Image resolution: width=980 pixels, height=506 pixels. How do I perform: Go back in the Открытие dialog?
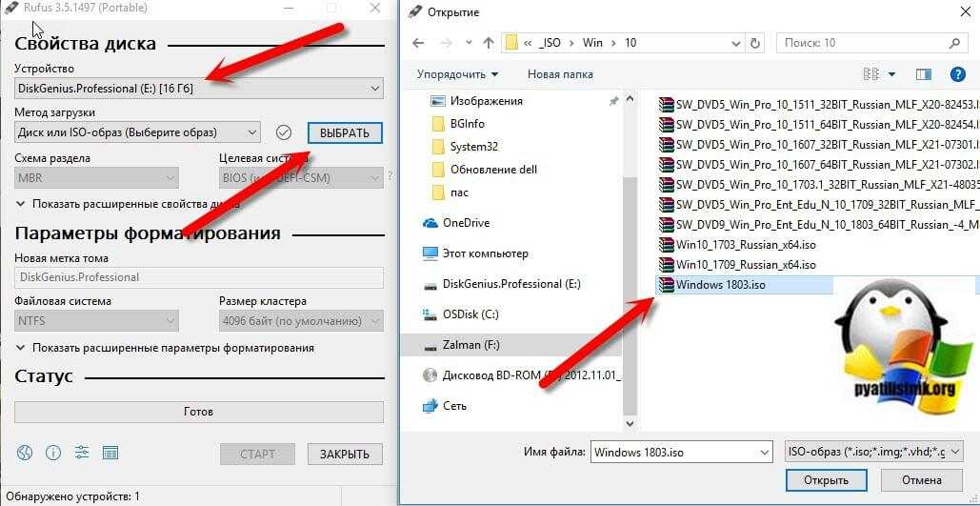coord(418,43)
